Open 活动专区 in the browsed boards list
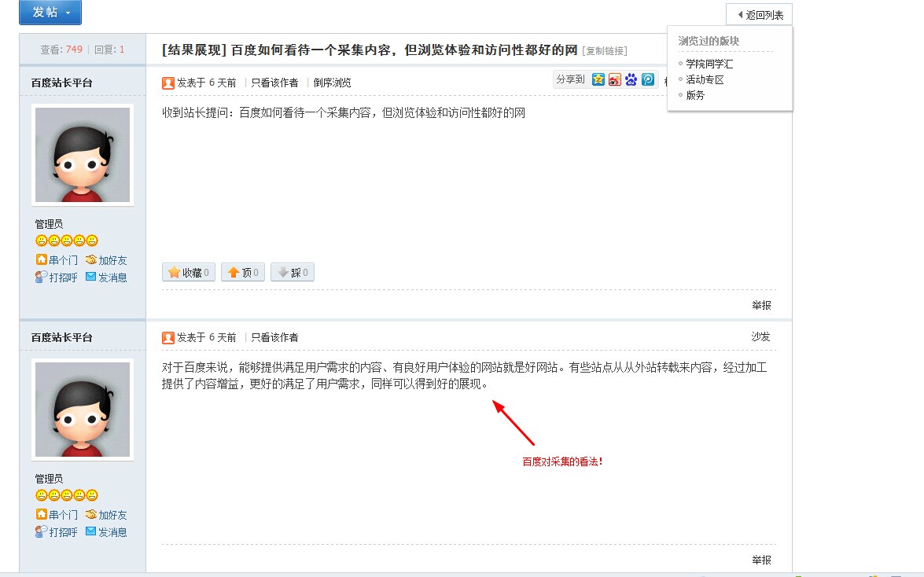The height and width of the screenshot is (577, 924). coord(705,79)
